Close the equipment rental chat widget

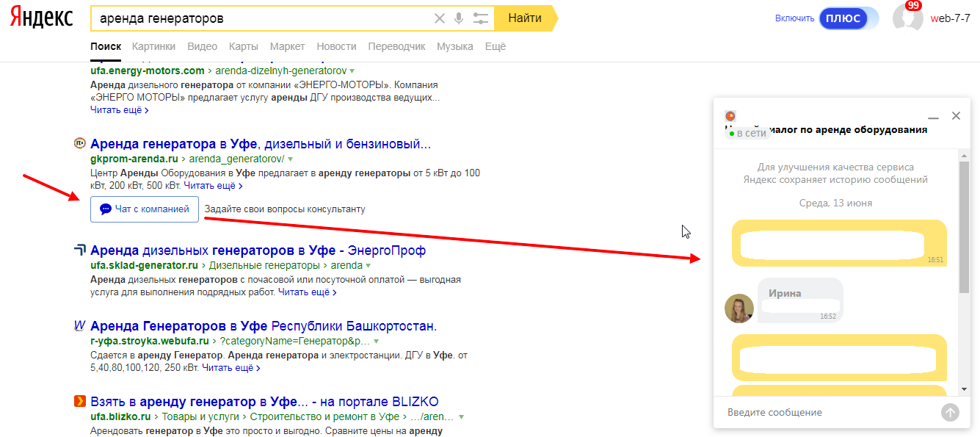956,115
